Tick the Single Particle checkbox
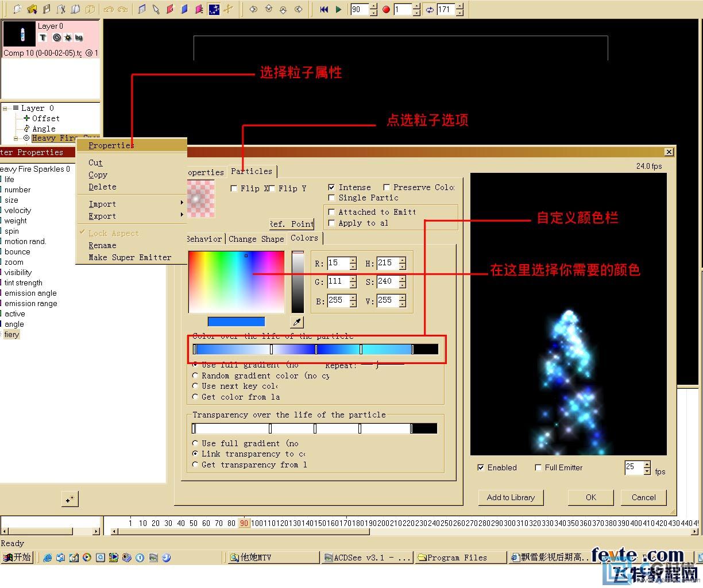 coord(331,198)
